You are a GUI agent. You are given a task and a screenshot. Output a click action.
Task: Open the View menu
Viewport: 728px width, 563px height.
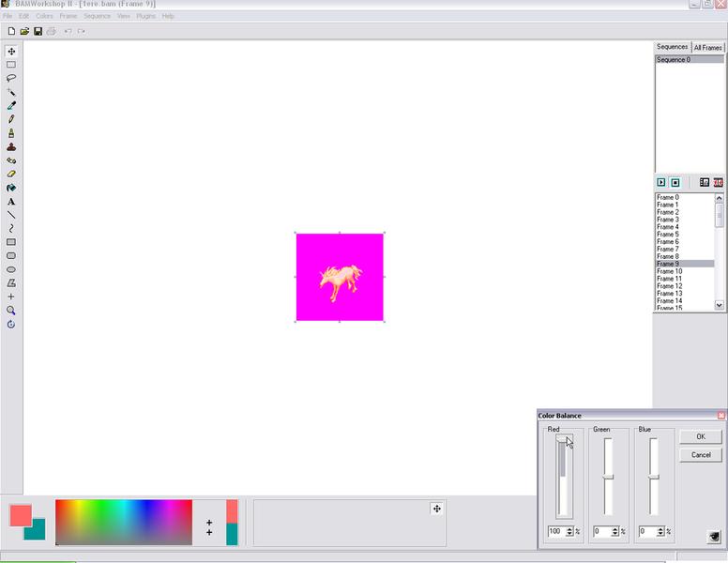pyautogui.click(x=124, y=16)
